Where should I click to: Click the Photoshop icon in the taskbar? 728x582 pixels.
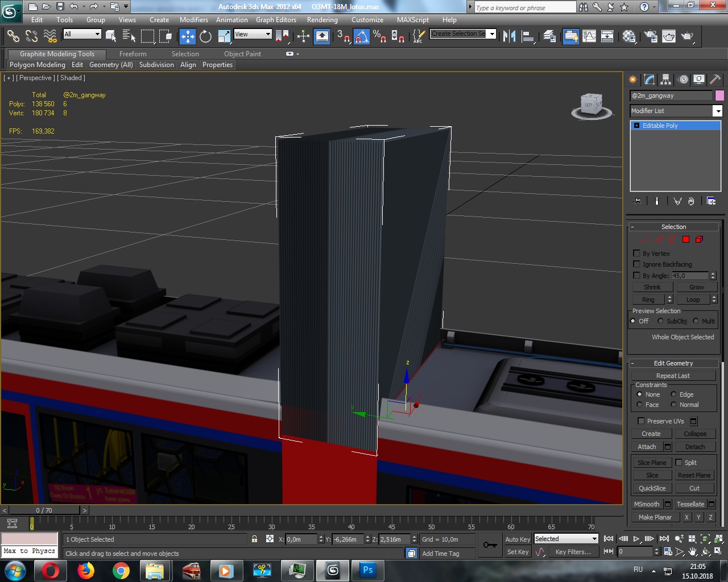coord(368,570)
